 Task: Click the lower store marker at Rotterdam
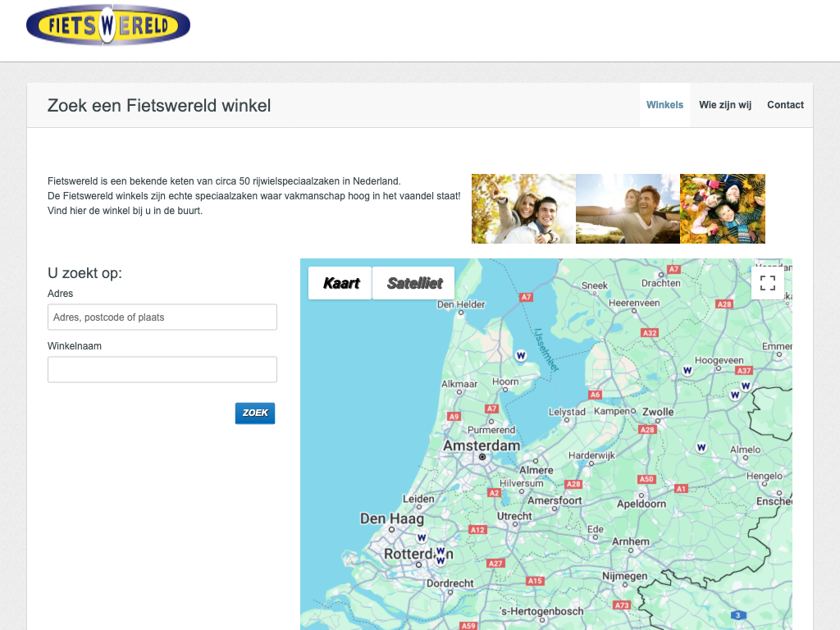pyautogui.click(x=441, y=561)
